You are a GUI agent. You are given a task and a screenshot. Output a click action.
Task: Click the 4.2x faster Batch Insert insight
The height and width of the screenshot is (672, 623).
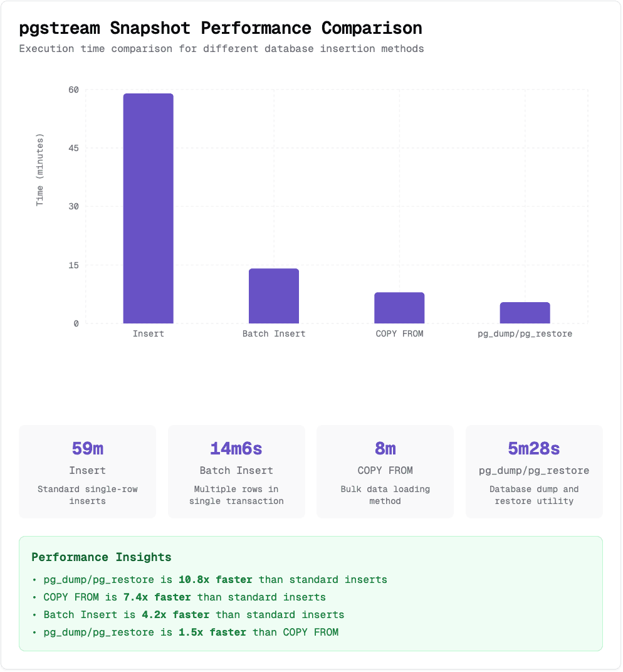pos(194,614)
